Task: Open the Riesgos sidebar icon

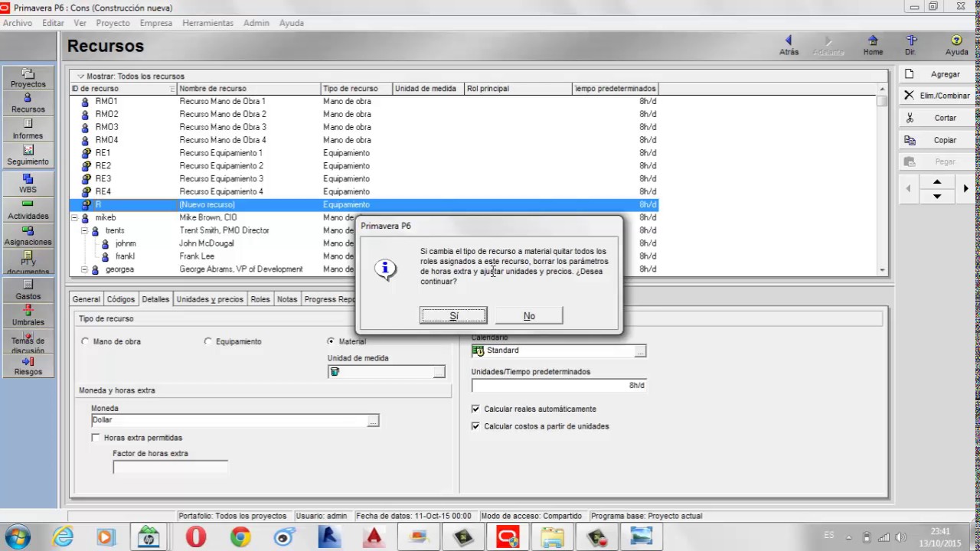Action: 28,366
